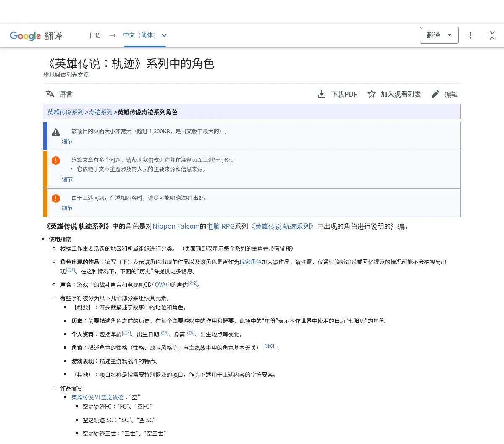Click the 空之轨迹三世 abbreviation line
The width and height of the screenshot is (504, 444).
pos(124,433)
